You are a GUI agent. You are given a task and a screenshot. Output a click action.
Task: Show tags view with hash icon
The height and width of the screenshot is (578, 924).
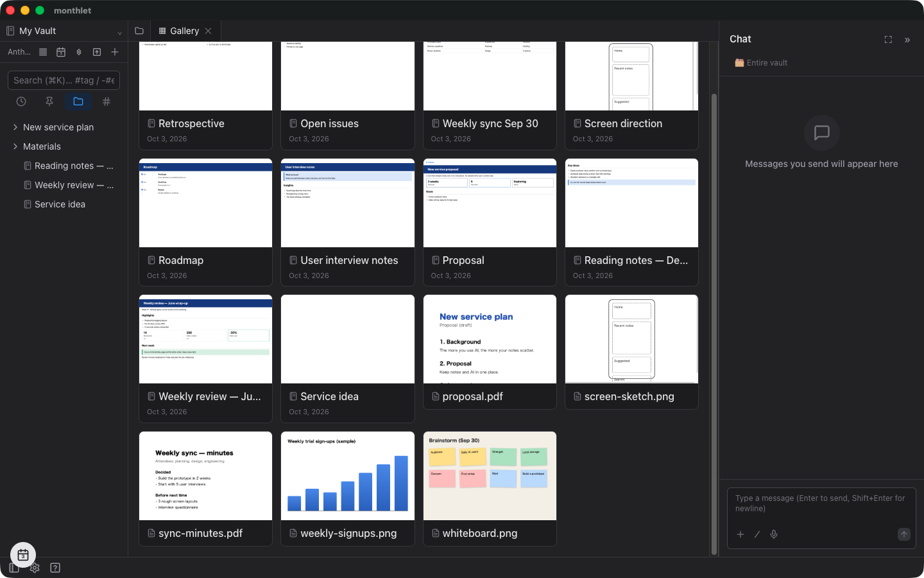107,101
